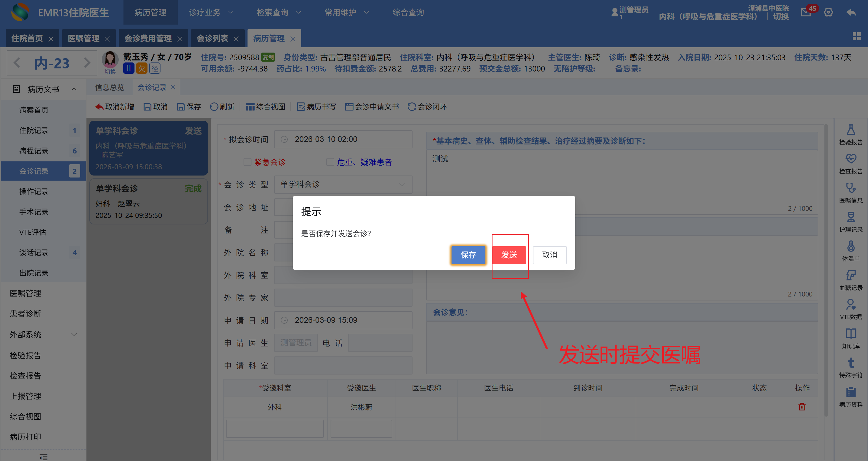Click 取消 in the prompt dialog
The image size is (868, 461).
(549, 255)
